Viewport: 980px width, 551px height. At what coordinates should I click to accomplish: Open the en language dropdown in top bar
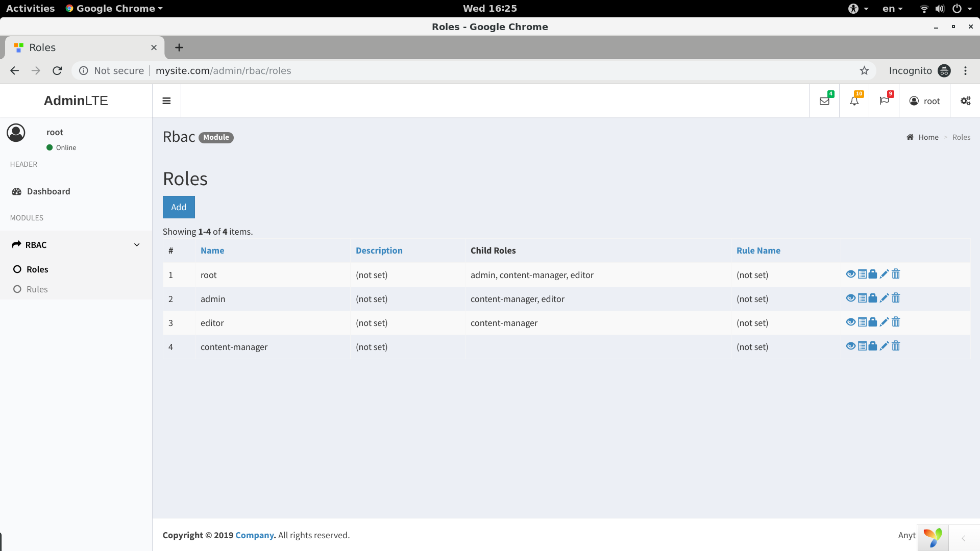pyautogui.click(x=892, y=9)
